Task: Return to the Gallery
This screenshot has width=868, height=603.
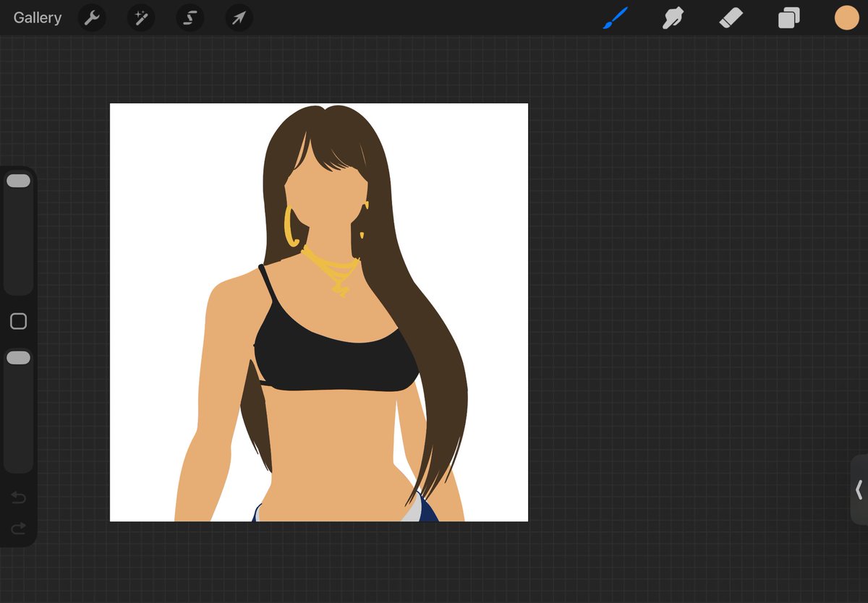Action: point(38,18)
